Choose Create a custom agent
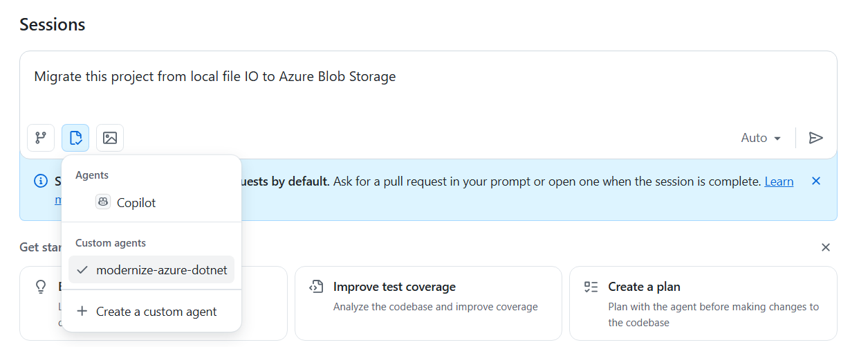 tap(156, 312)
